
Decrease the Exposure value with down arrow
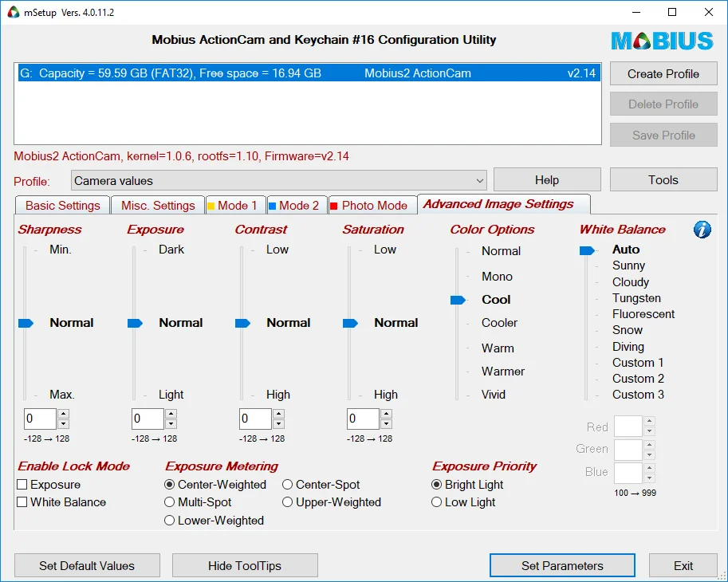tap(171, 423)
